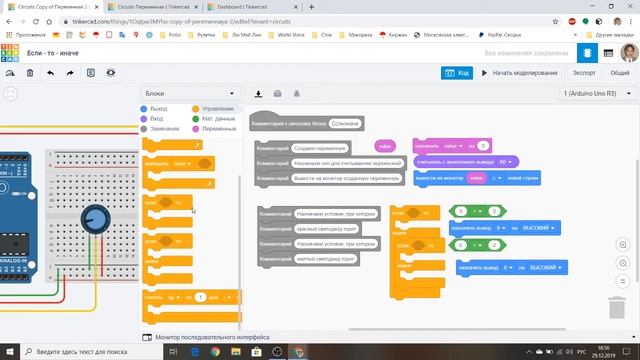Click the Робо bookmarks folder
Viewport: 640px width, 360px height.
[170, 35]
